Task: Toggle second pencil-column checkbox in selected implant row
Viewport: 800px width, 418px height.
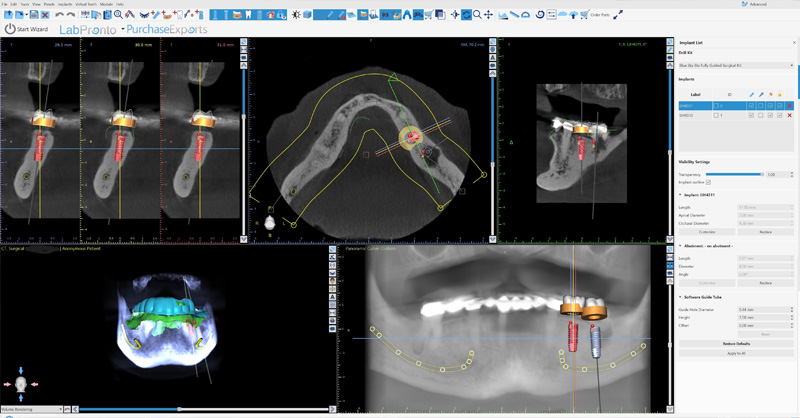Action: click(761, 106)
